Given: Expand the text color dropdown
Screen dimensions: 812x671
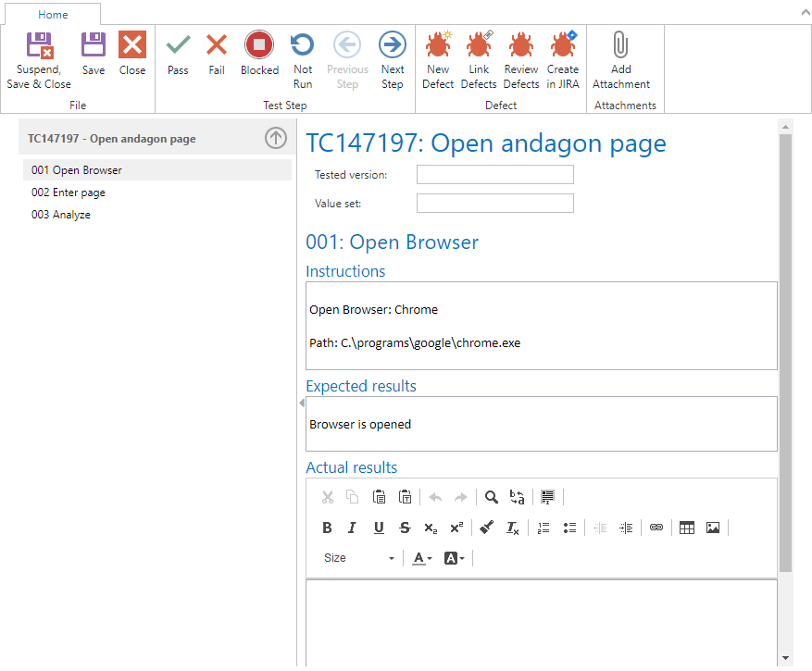Looking at the screenshot, I should pyautogui.click(x=422, y=558).
